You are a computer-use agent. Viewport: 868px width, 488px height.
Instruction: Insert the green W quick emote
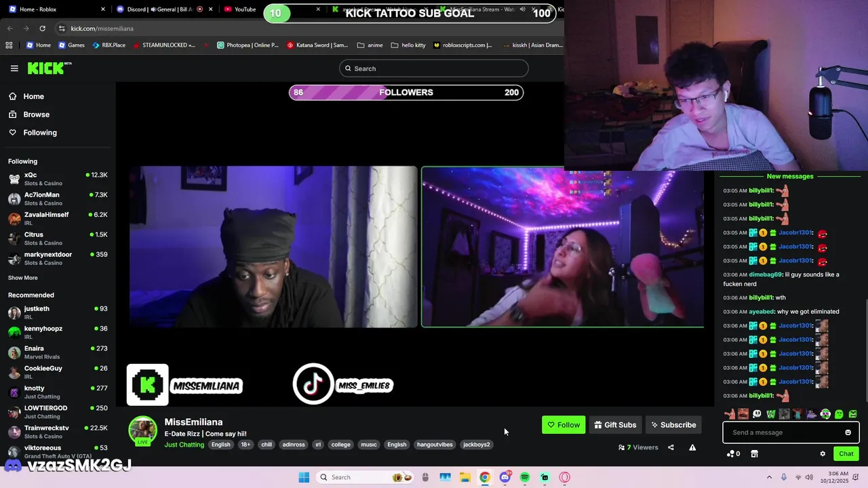770,414
